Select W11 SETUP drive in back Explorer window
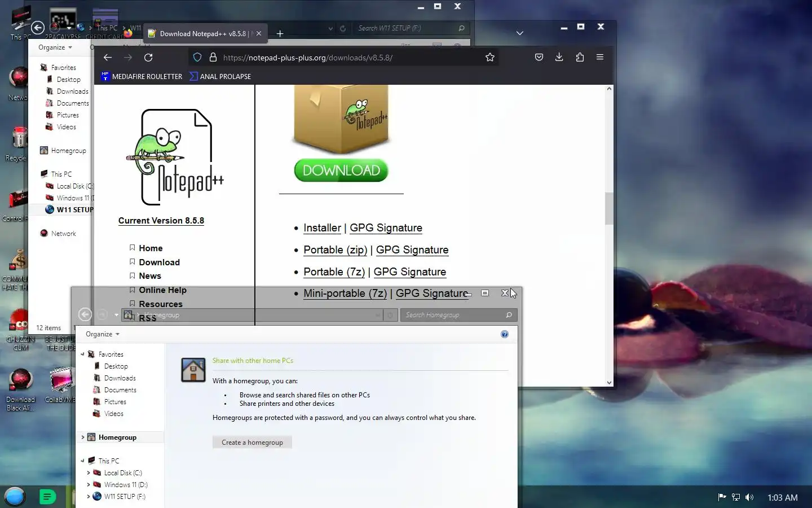The height and width of the screenshot is (508, 812). (69, 209)
